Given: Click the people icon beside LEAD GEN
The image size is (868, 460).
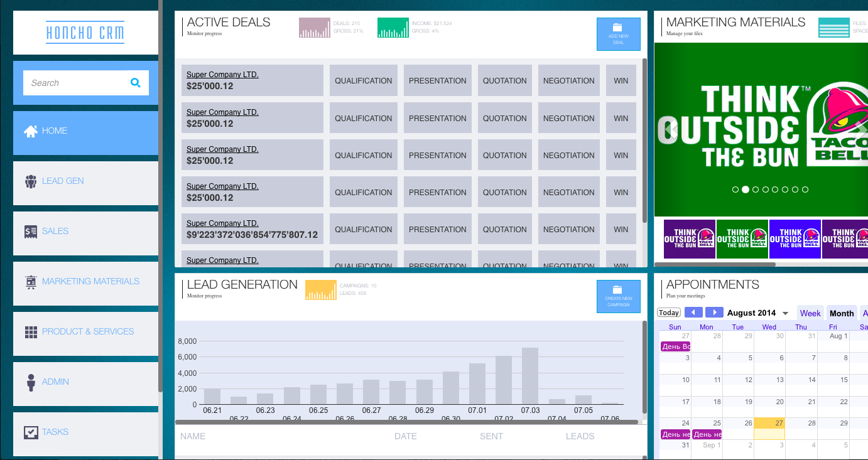Looking at the screenshot, I should 31,181.
